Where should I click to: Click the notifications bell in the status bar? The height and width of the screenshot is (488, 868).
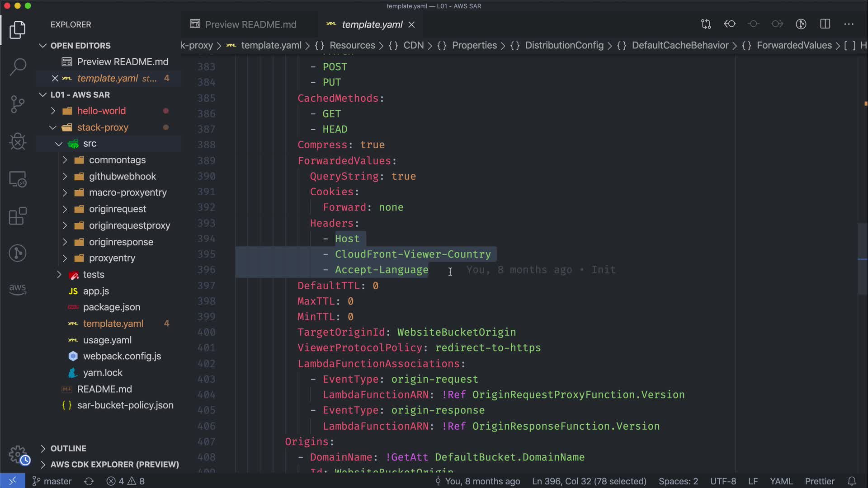[852, 481]
